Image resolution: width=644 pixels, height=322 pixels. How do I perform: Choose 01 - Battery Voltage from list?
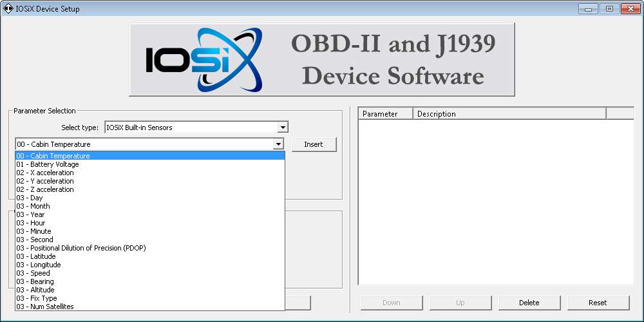coord(150,164)
